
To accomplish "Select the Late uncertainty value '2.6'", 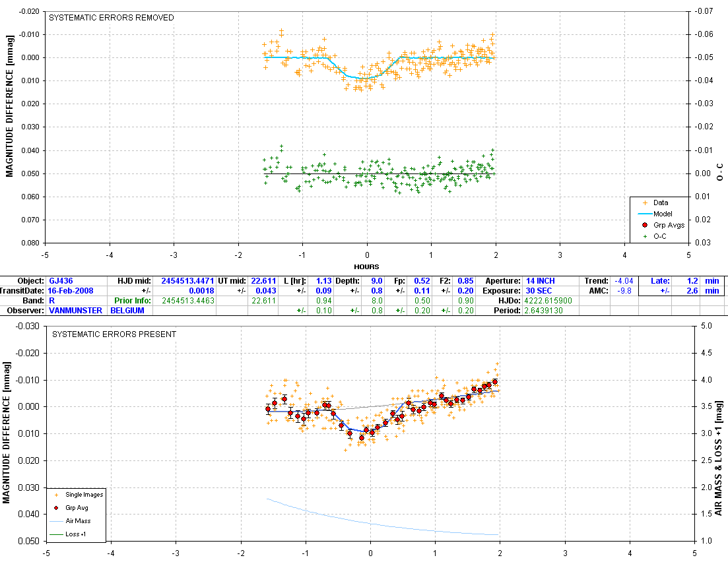I will pos(692,291).
